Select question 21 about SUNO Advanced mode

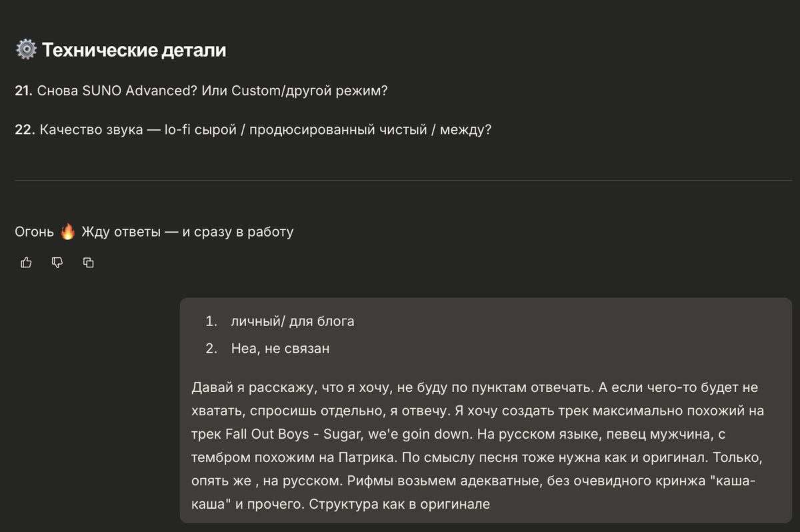200,89
